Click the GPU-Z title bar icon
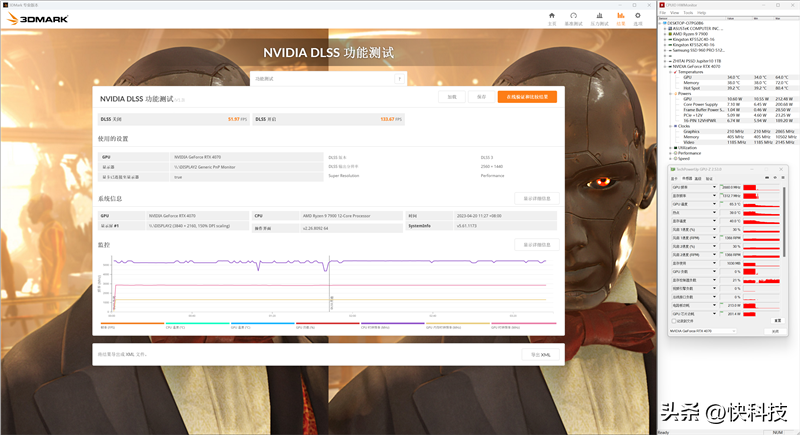The width and height of the screenshot is (800, 435). (x=673, y=169)
